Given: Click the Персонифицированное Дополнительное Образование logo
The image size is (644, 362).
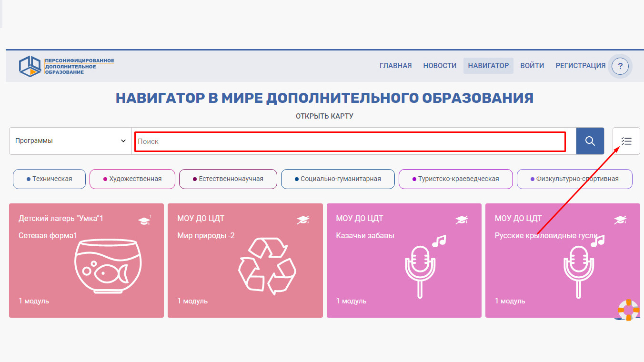Looking at the screenshot, I should 67,66.
